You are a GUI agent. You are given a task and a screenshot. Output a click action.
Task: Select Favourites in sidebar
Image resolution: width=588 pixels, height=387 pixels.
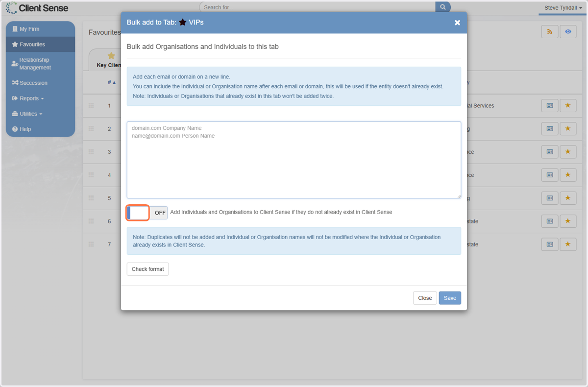tap(40, 44)
